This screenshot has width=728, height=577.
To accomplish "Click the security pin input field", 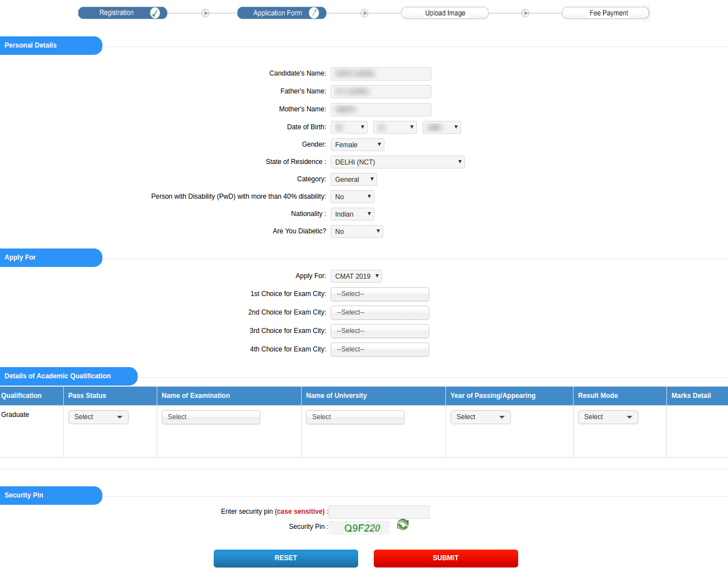I will [378, 512].
